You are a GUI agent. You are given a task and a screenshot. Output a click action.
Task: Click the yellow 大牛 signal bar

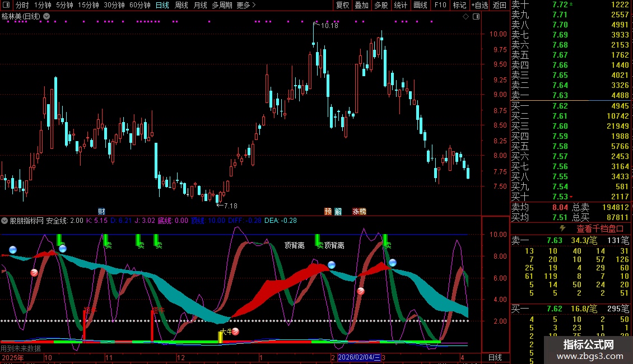[220, 337]
